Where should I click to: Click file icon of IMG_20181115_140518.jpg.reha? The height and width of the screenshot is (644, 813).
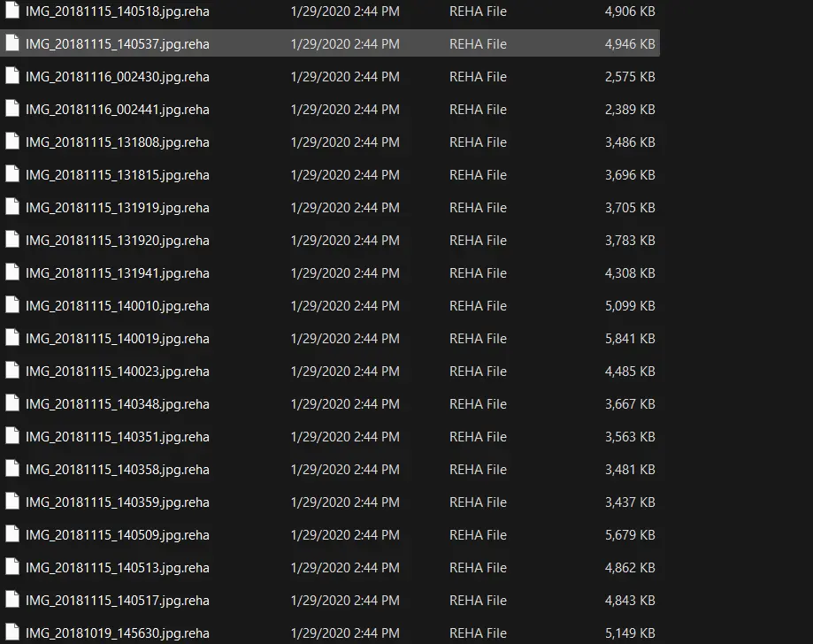(x=12, y=10)
